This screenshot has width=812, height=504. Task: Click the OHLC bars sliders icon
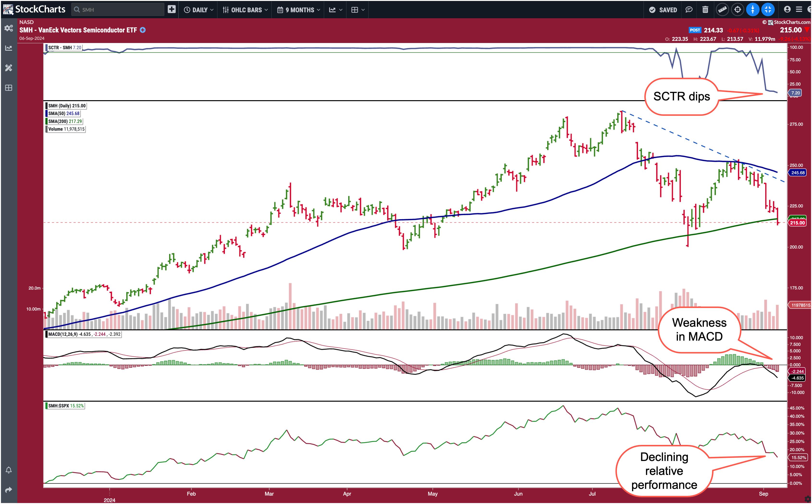coord(226,10)
